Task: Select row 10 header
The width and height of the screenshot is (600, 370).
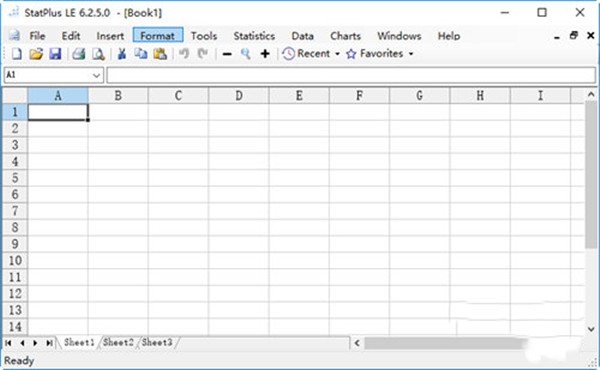Action: 15,261
